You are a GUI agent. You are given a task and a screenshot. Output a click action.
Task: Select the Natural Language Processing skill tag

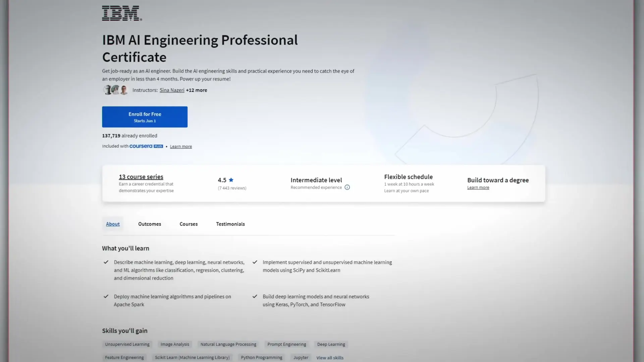click(228, 344)
